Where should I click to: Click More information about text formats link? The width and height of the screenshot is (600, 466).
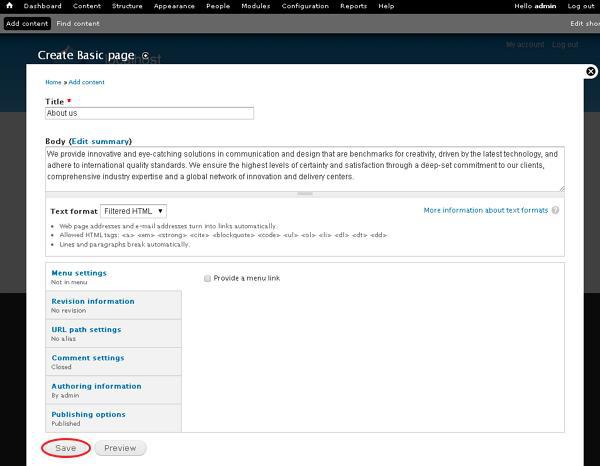click(485, 211)
